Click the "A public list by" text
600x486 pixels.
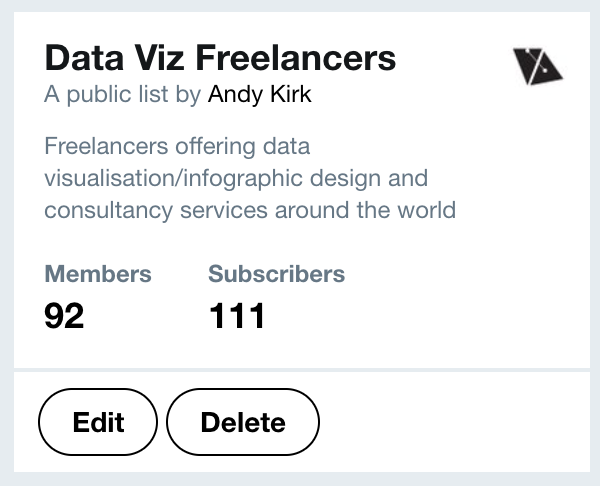tap(123, 95)
